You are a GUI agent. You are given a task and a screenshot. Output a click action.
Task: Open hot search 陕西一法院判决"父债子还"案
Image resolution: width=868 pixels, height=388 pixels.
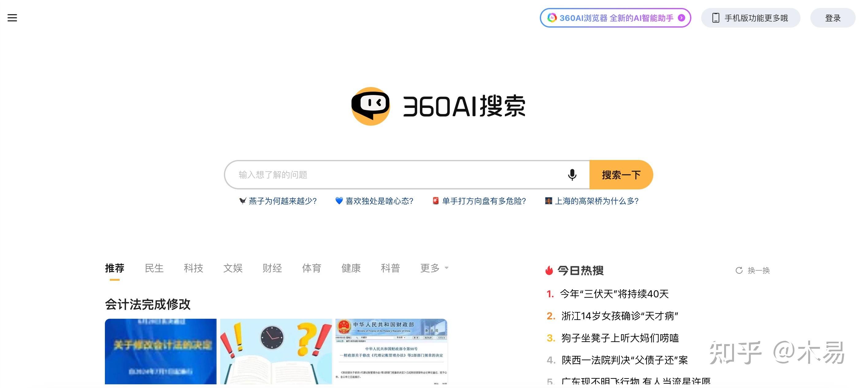(x=624, y=360)
